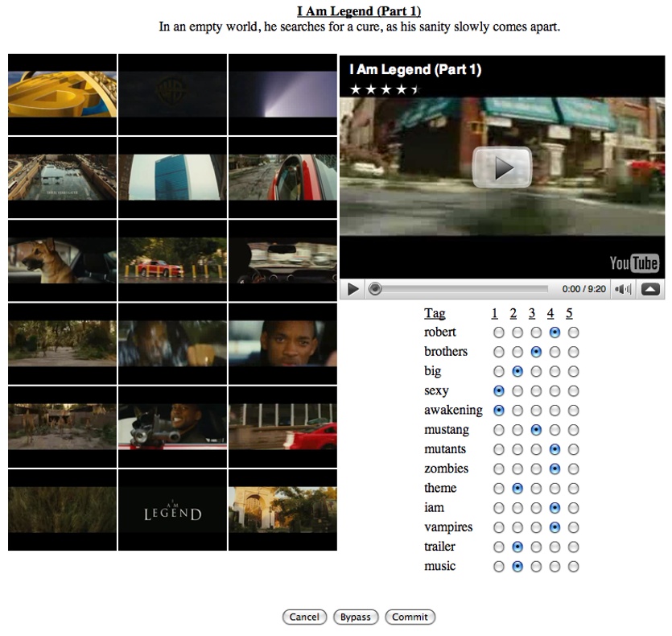Screen dimensions: 672x636
Task: Mute the video using the speaker icon
Action: 623,289
